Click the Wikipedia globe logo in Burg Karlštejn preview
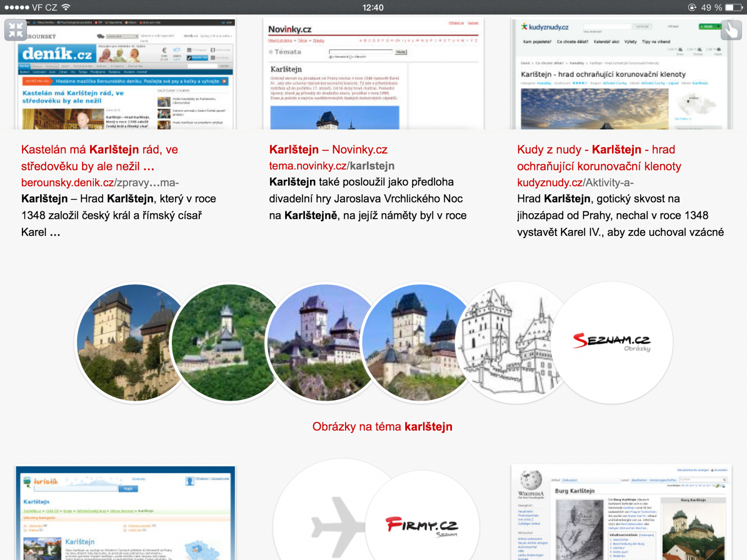 531,480
